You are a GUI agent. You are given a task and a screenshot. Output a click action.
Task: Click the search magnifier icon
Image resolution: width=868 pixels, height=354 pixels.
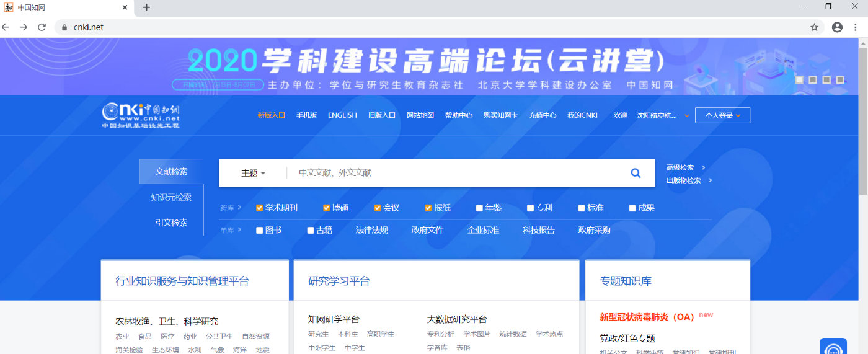click(635, 173)
